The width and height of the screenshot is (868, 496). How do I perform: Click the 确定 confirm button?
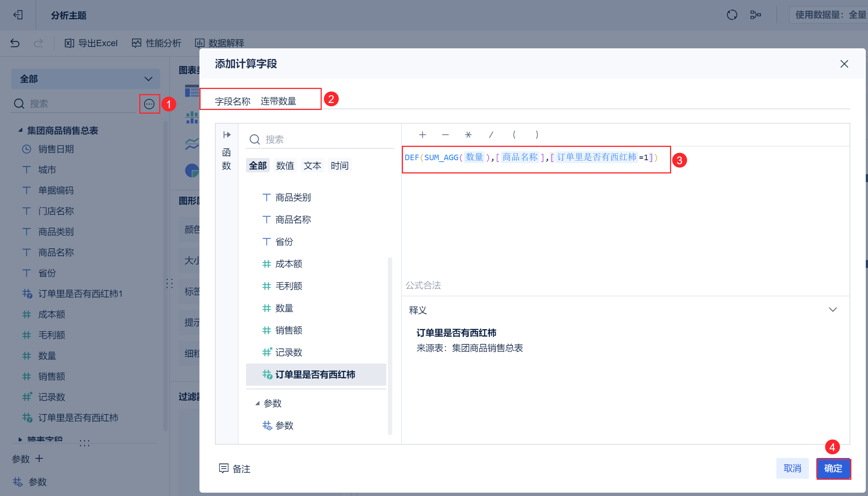point(833,468)
